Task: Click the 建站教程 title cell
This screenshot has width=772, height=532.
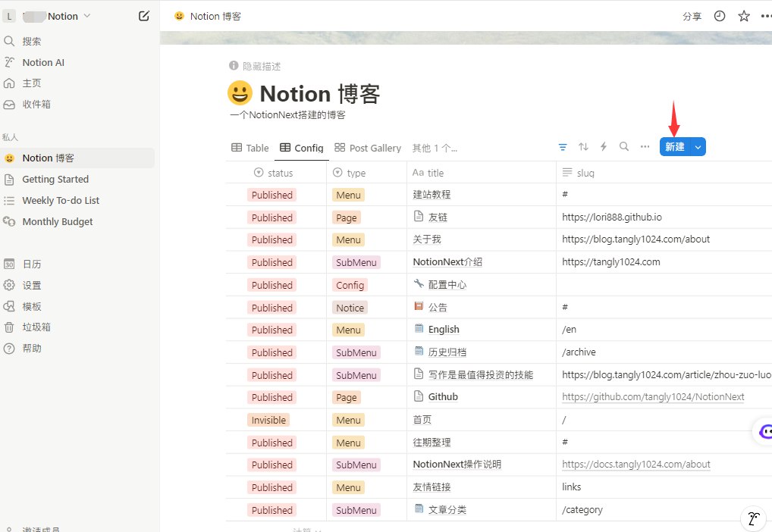Action: pos(482,195)
